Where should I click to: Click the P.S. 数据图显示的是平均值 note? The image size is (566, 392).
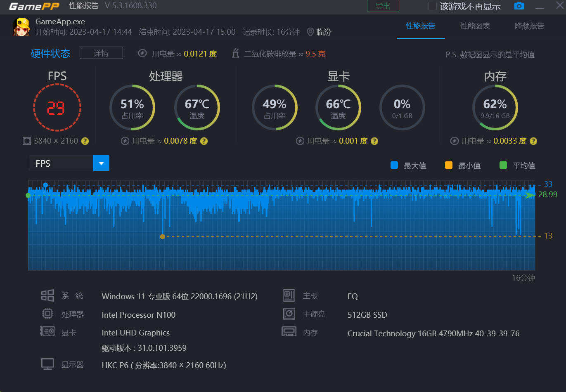coord(490,54)
